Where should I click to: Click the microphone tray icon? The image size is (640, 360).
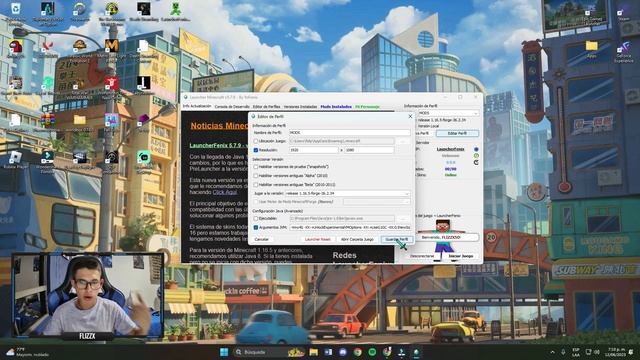(563, 352)
